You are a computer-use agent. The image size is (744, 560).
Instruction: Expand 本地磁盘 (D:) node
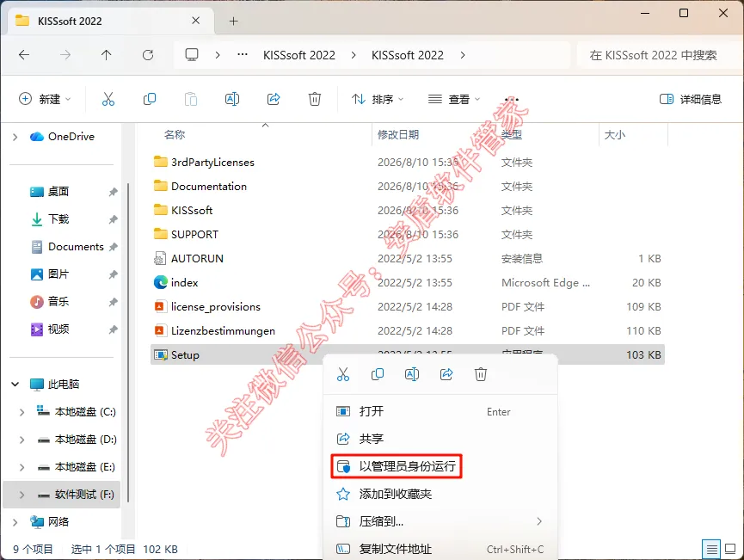tap(22, 440)
